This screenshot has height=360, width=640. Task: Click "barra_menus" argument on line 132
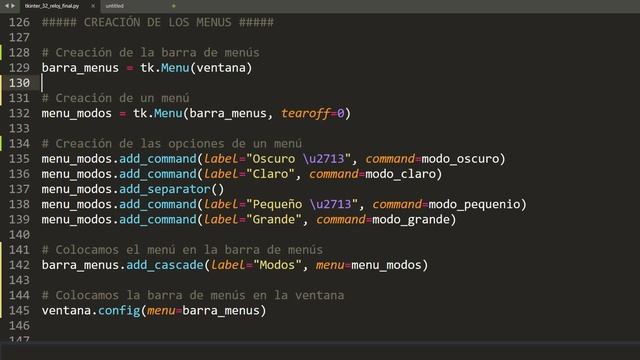pyautogui.click(x=228, y=113)
